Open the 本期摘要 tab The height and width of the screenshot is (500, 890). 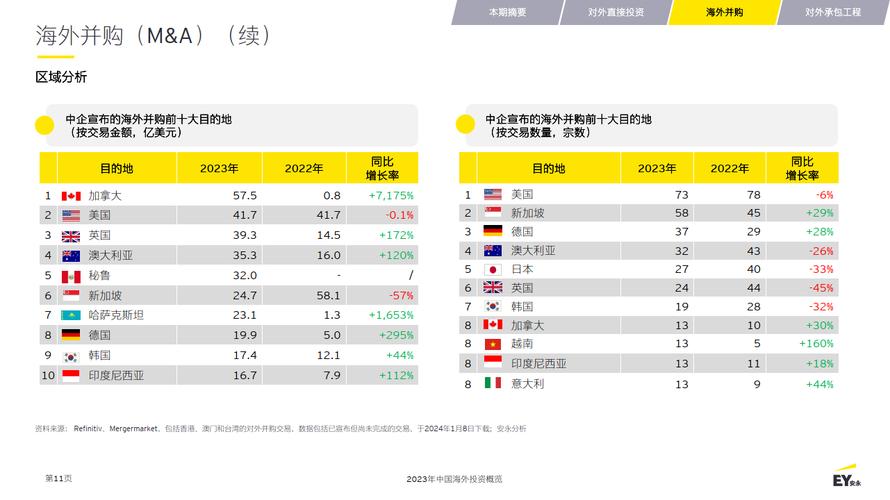(507, 12)
